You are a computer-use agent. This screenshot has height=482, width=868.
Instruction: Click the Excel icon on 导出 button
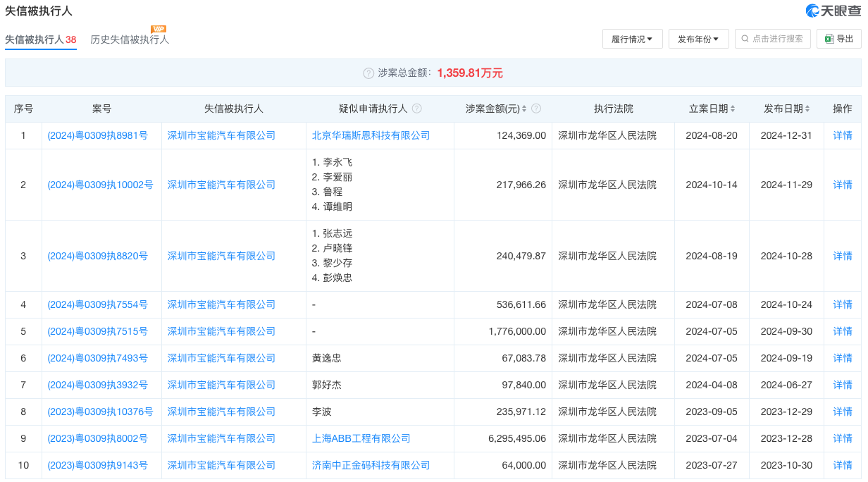click(x=829, y=39)
